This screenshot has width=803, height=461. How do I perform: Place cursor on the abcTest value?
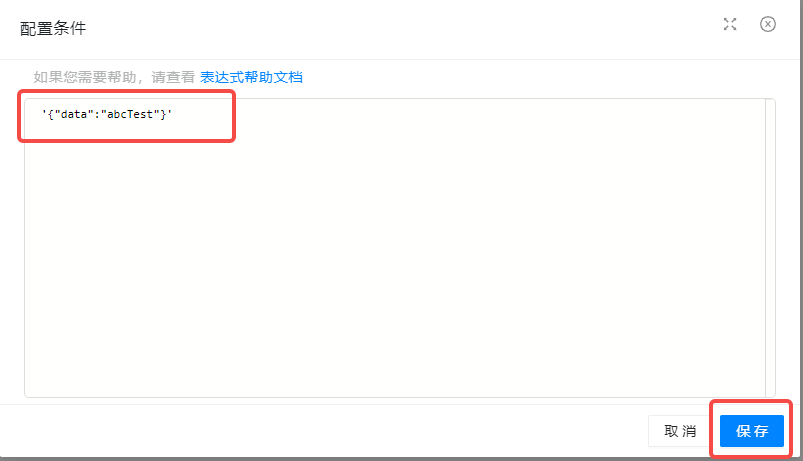click(130, 114)
